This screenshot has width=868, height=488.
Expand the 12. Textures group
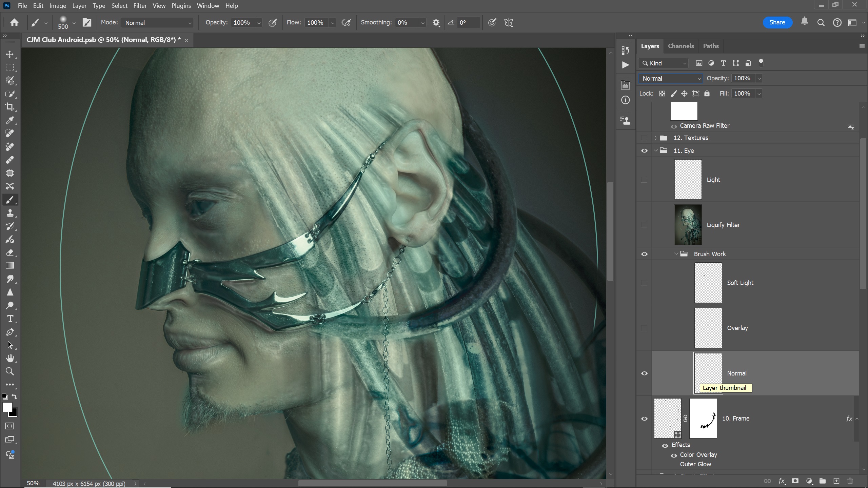655,138
